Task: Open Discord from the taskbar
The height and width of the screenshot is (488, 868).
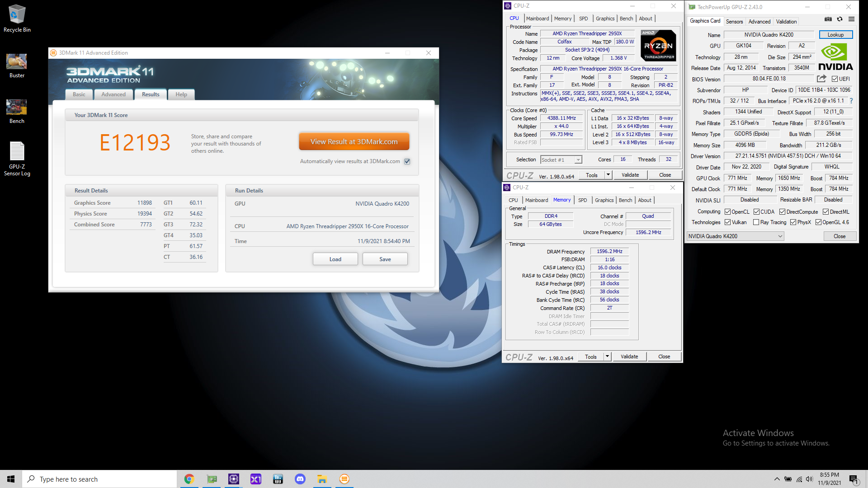Action: [300, 479]
